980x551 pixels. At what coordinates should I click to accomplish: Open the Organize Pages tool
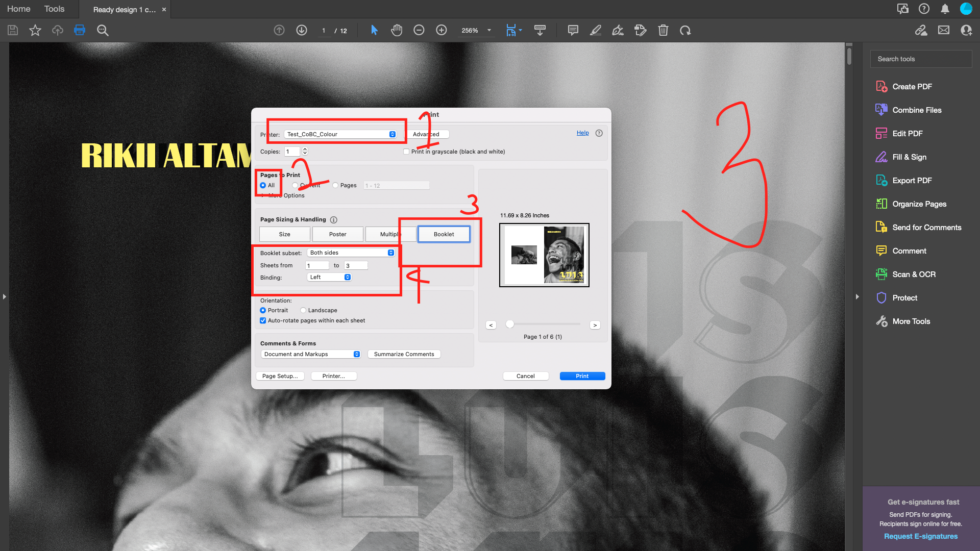tap(919, 204)
